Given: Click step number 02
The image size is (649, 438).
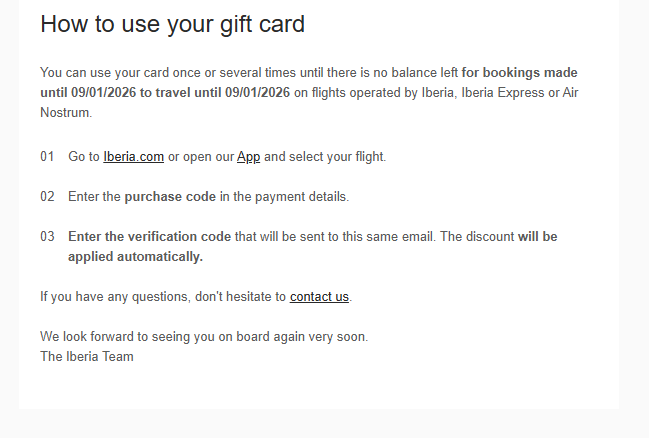Looking at the screenshot, I should tap(48, 197).
